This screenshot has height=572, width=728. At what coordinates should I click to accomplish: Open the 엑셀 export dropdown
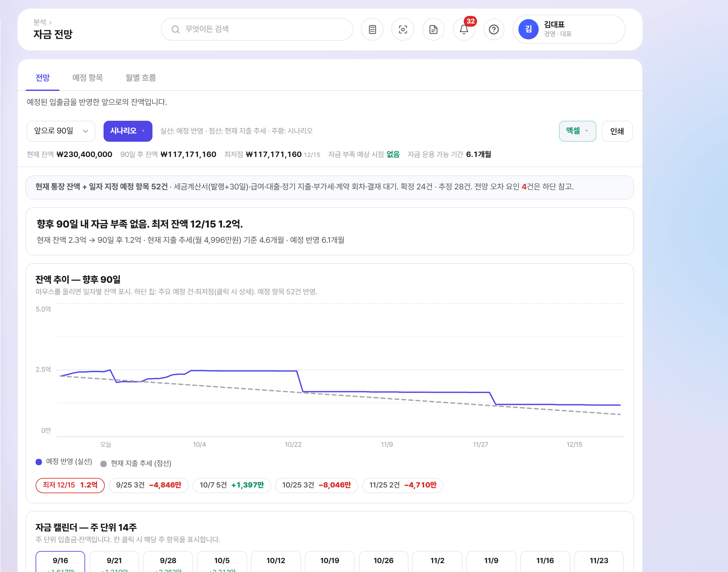[577, 131]
